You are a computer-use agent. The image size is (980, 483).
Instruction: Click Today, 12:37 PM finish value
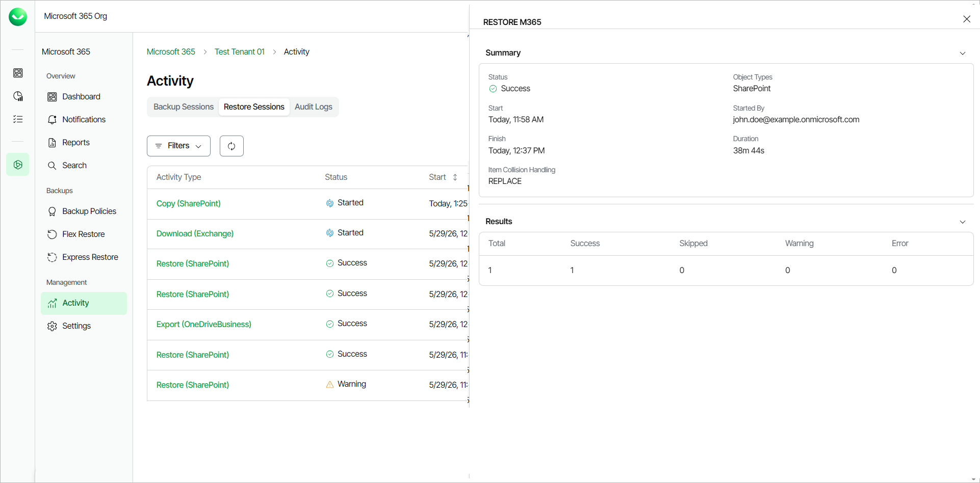(517, 151)
